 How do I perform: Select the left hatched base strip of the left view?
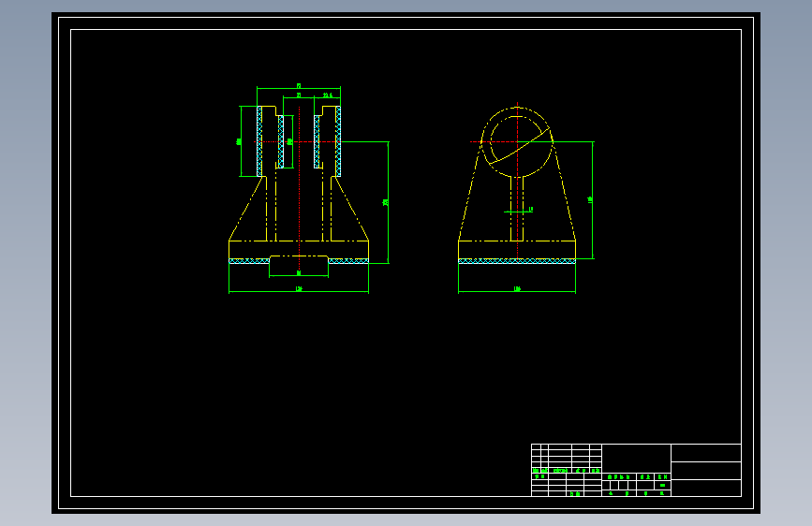249,261
